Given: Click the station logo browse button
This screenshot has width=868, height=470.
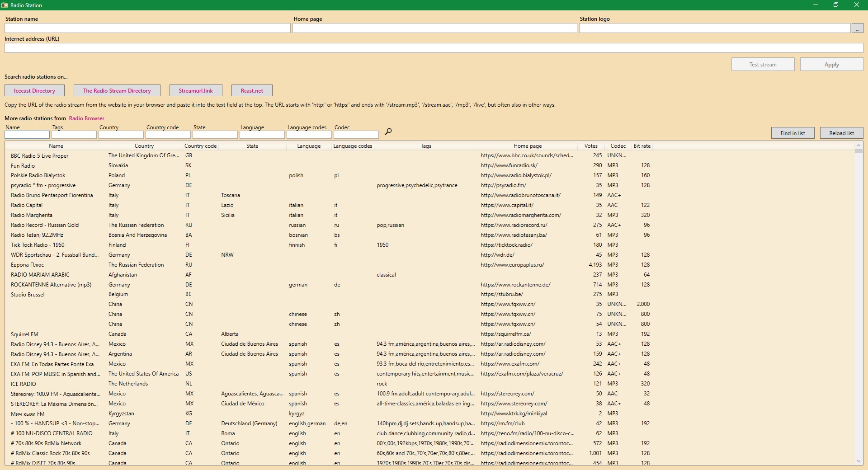Looking at the screenshot, I should (857, 28).
